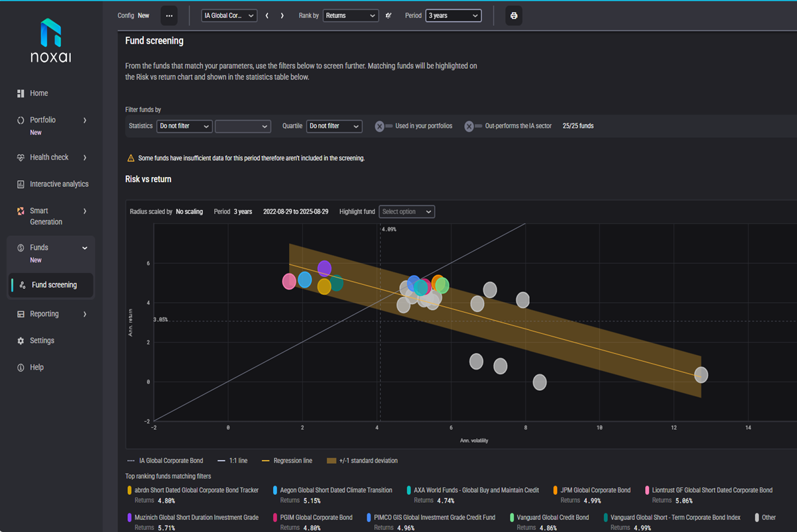Select the Fund screening menu item

pyautogui.click(x=54, y=285)
